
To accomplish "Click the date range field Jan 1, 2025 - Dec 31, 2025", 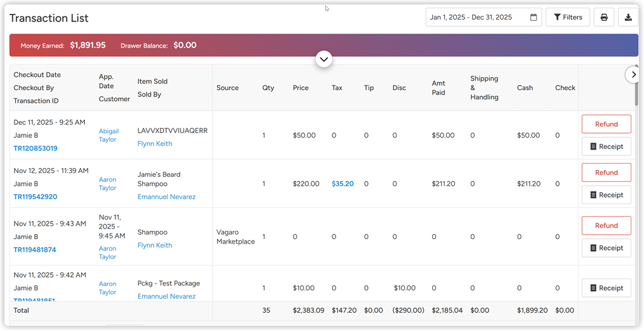I will (x=483, y=17).
